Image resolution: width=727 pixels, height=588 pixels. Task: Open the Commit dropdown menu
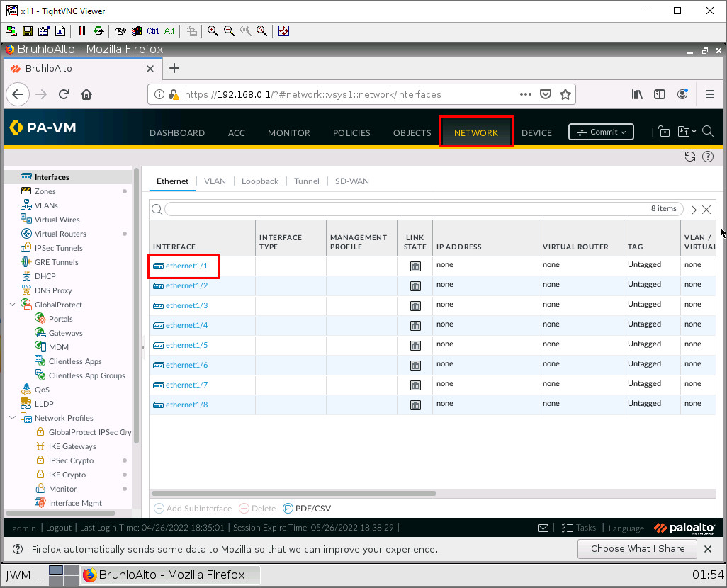point(621,132)
